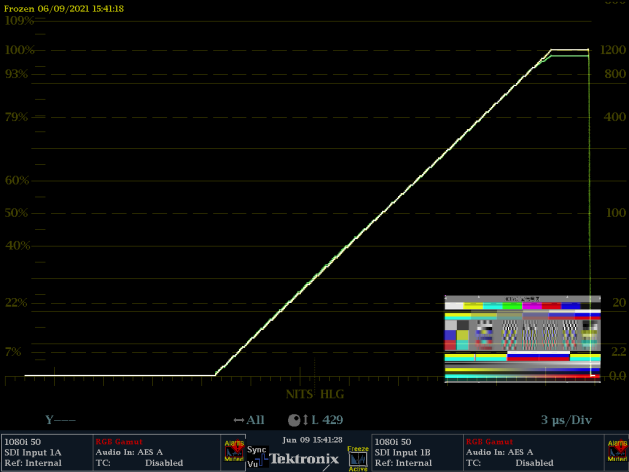Click the '3 µs/Div' timebase readout

pyautogui.click(x=566, y=420)
